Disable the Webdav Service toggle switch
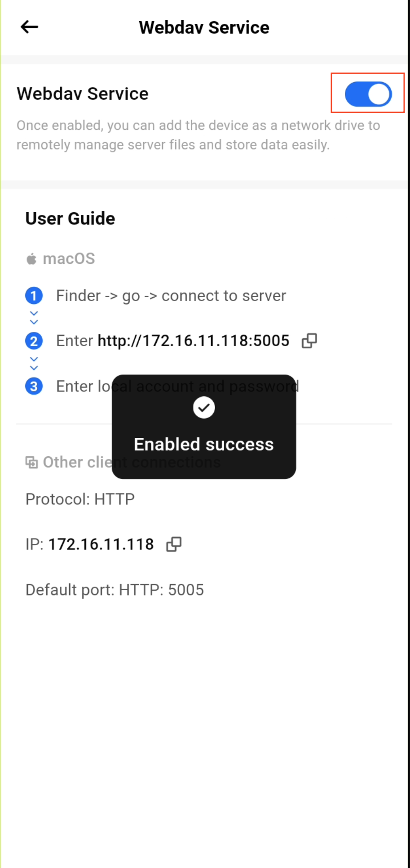Image resolution: width=410 pixels, height=868 pixels. coord(368,94)
